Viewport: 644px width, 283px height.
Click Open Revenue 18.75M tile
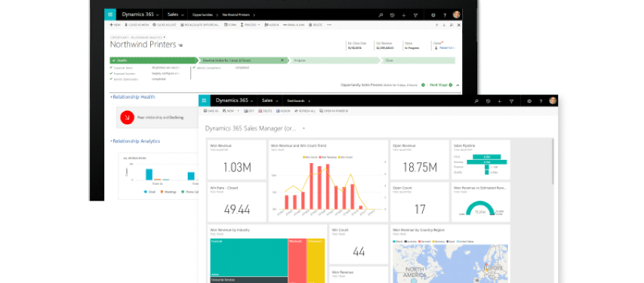419,160
